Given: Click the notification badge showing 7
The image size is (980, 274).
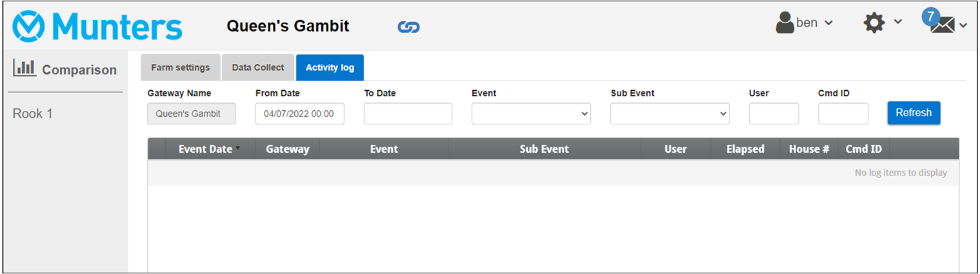Looking at the screenshot, I should tap(930, 17).
